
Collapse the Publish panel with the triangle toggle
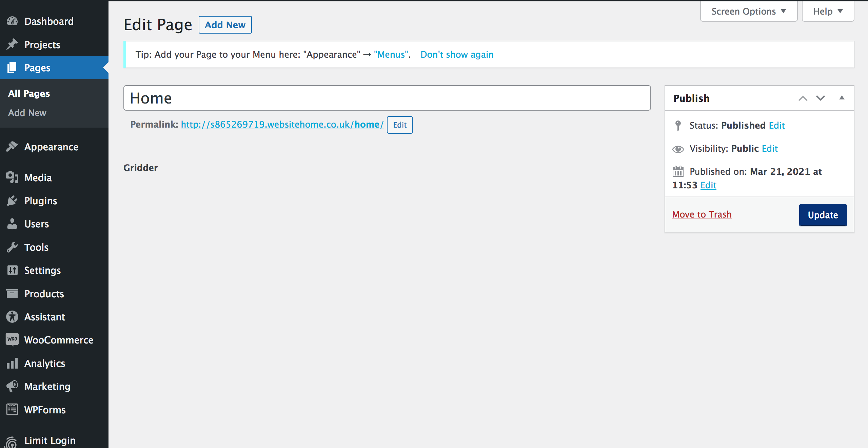[842, 98]
